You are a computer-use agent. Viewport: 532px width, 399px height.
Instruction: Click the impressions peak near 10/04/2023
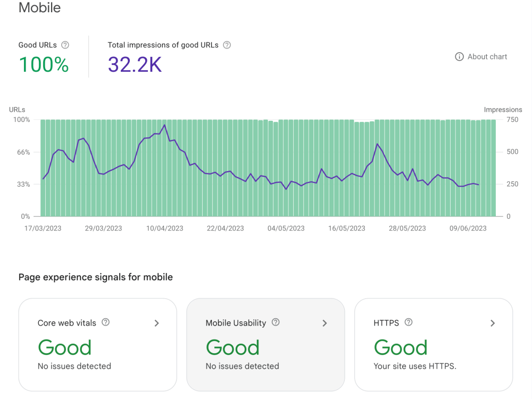coord(164,125)
